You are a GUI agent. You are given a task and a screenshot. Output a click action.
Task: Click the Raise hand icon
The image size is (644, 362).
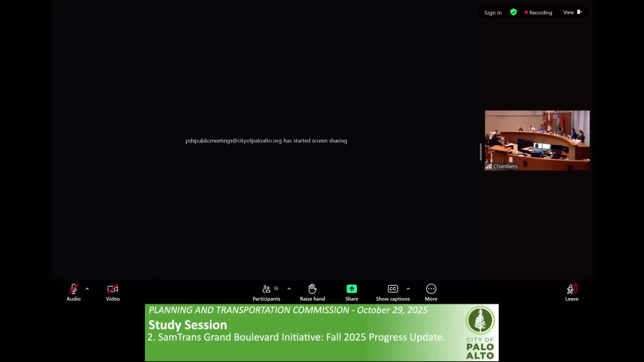(312, 289)
